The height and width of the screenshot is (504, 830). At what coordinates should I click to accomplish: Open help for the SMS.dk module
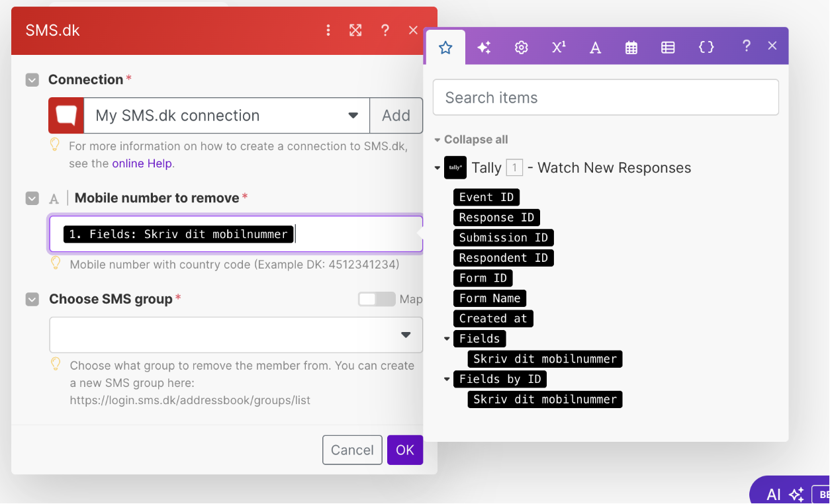click(x=385, y=30)
